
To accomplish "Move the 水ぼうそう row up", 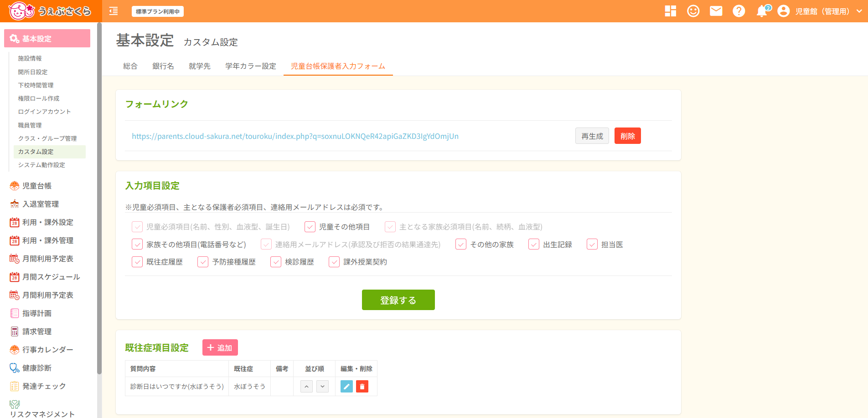I will [306, 387].
